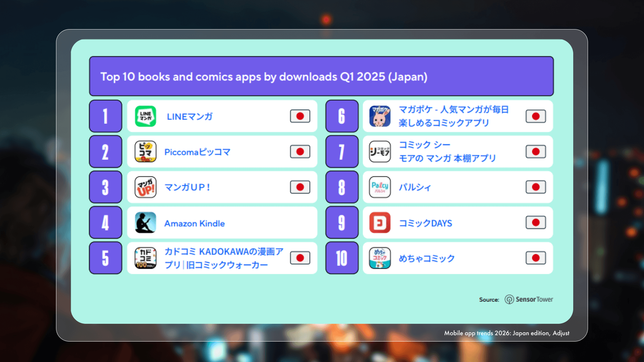Select the Manga UP! app icon
The image size is (644, 362).
tap(145, 187)
